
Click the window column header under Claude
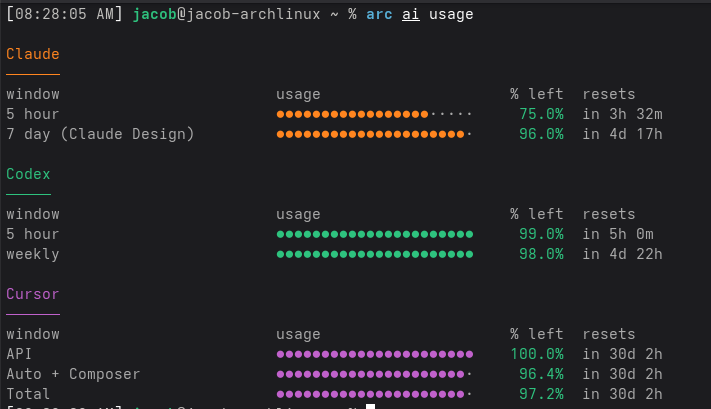(33, 94)
